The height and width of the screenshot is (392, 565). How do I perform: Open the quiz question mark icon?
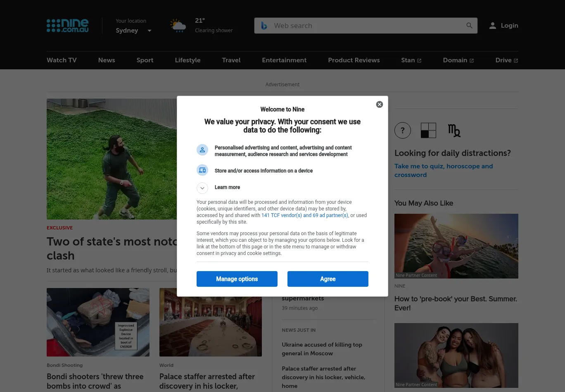coord(403,130)
